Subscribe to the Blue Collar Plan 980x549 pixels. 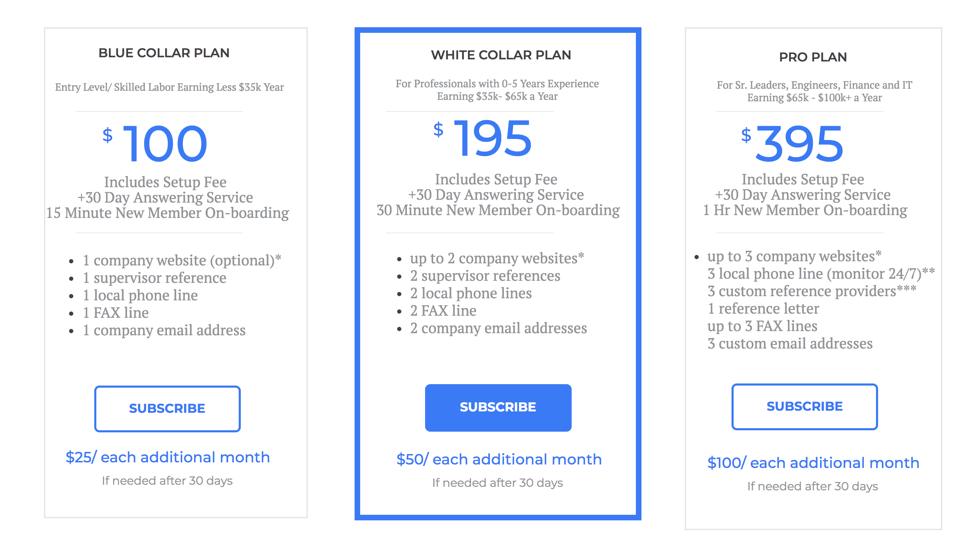(x=167, y=408)
